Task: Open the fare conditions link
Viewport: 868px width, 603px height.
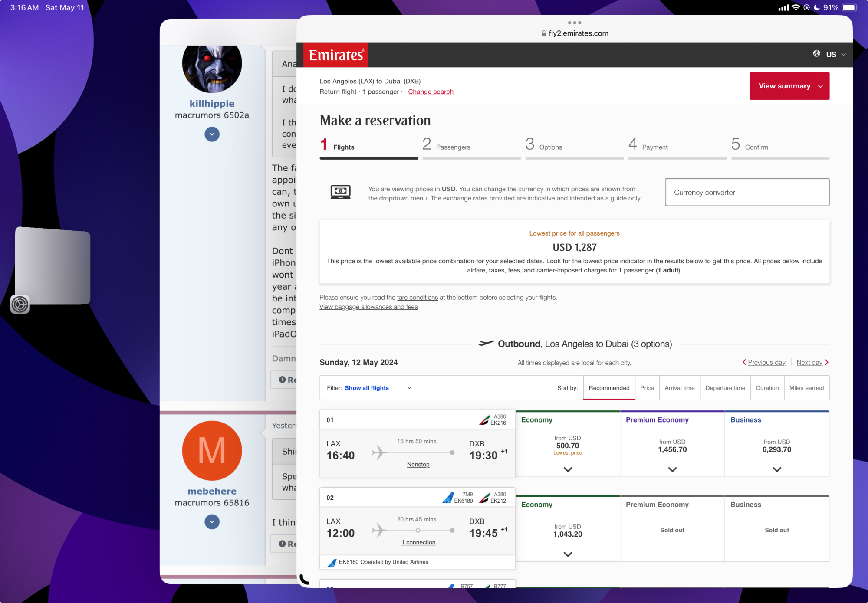Action: click(417, 297)
